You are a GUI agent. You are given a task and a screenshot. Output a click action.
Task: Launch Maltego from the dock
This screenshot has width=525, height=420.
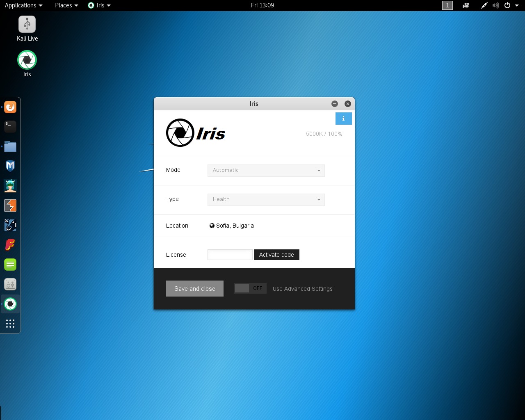[10, 225]
